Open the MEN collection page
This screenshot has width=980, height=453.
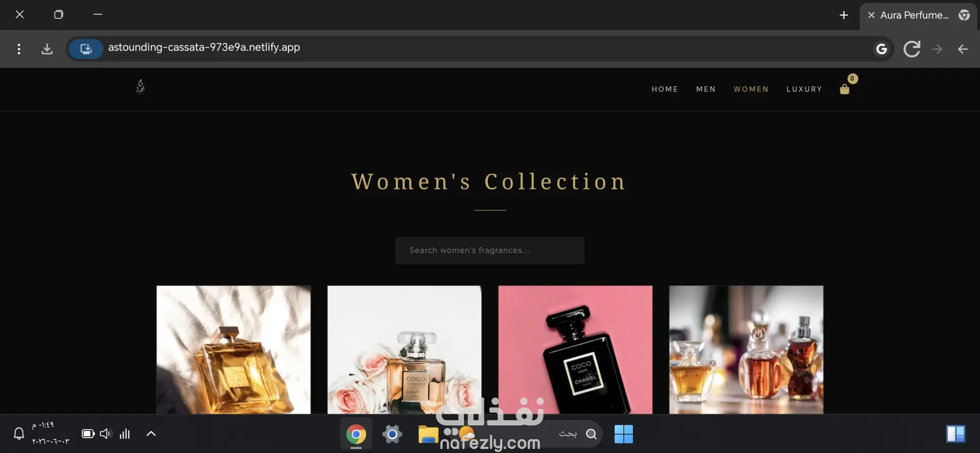tap(706, 89)
